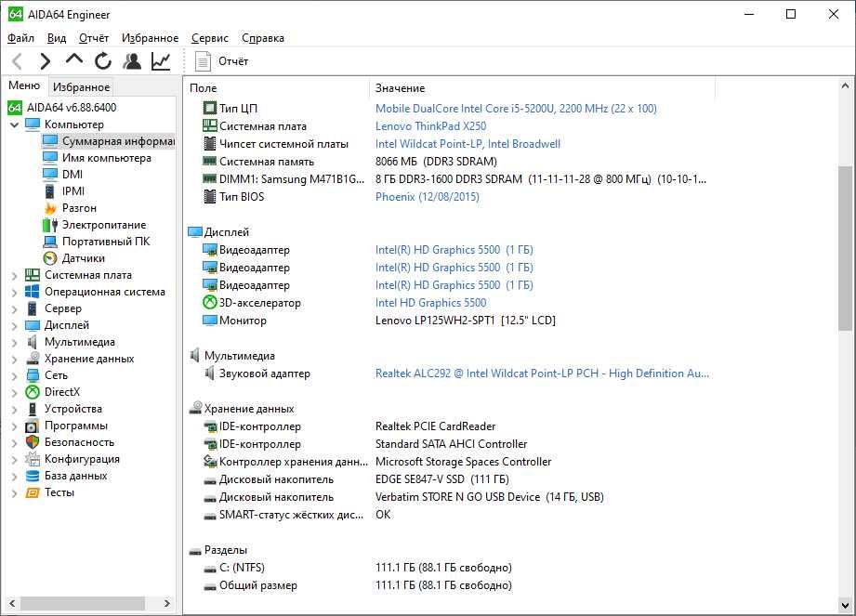
Task: Click the scroll up arrow in the report pane
Action: (845, 85)
